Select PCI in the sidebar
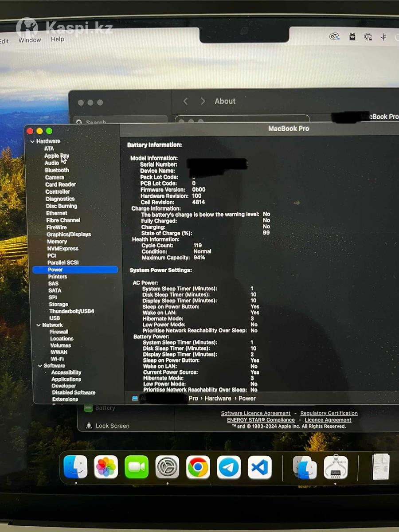This screenshot has height=532, width=399. [x=52, y=256]
